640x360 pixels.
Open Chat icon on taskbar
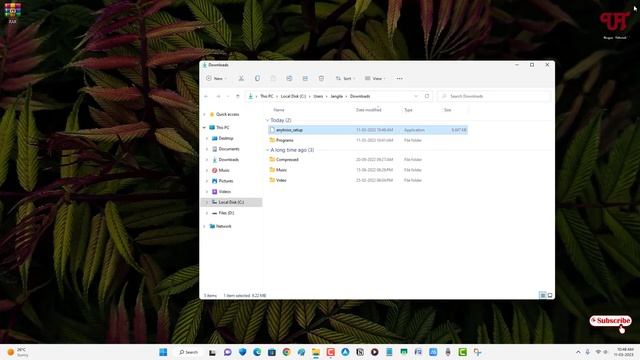click(227, 352)
